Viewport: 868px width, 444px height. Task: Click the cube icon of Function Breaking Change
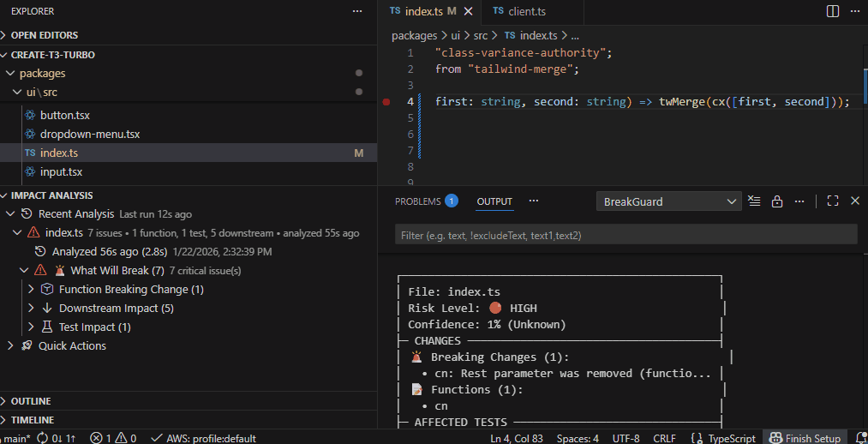coord(47,289)
